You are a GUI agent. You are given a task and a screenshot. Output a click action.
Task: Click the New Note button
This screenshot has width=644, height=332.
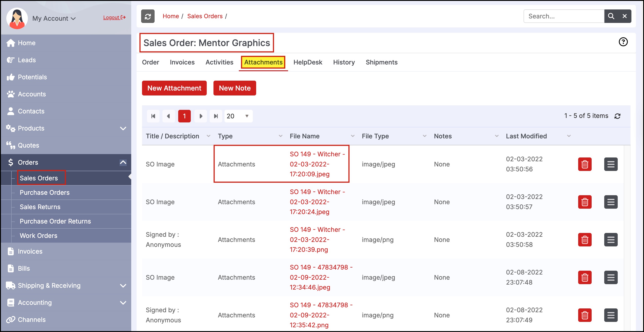click(235, 88)
